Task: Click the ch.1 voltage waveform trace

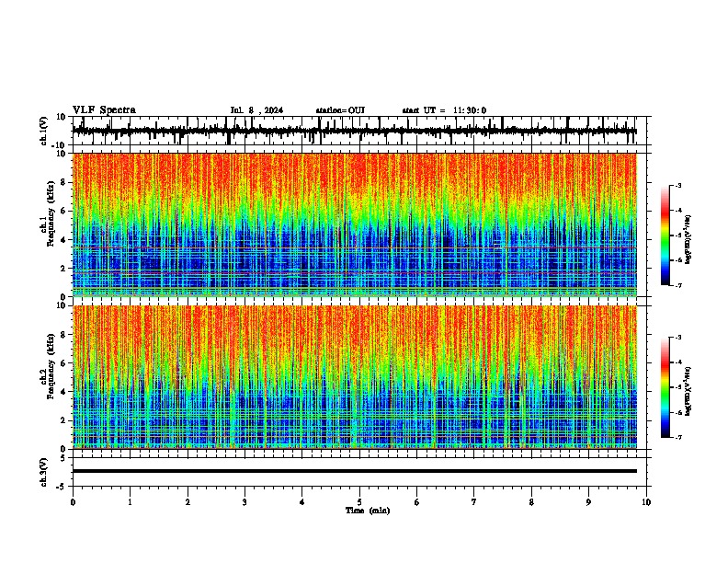Action: tap(354, 131)
